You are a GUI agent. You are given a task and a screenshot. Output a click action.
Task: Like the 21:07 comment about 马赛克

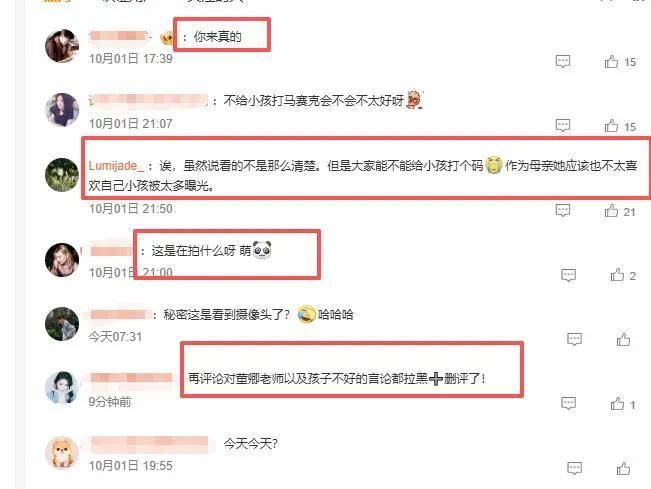click(x=611, y=126)
